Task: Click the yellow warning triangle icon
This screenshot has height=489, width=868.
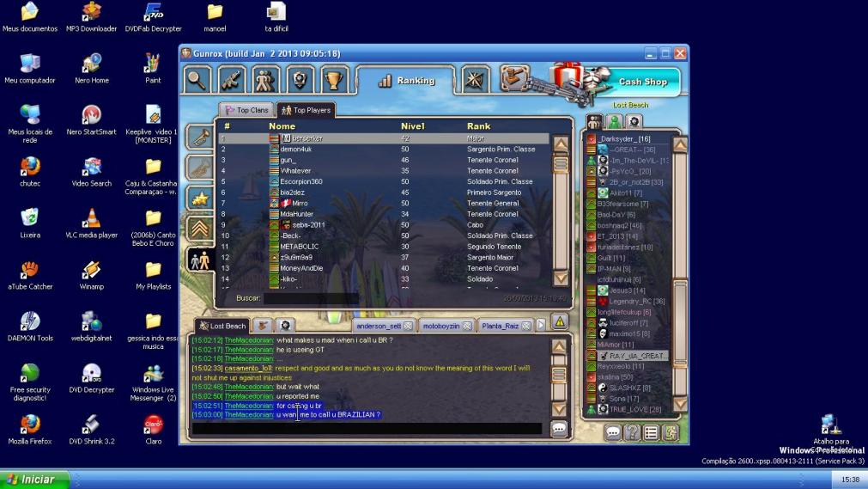Action: (560, 322)
